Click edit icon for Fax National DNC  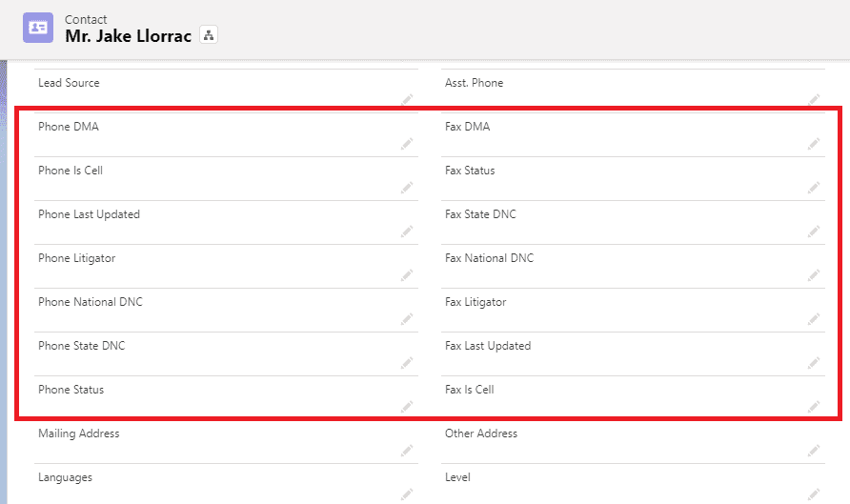(x=814, y=274)
